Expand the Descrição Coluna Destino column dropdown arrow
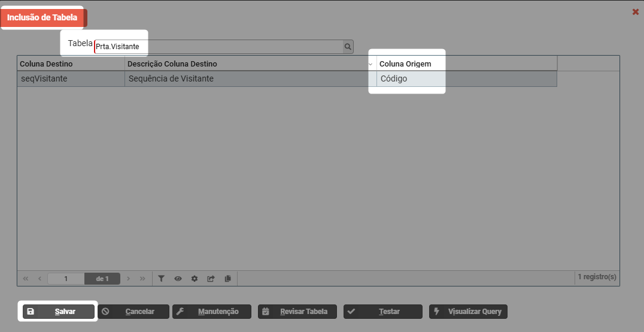Viewport: 644px width, 332px height. click(x=370, y=64)
